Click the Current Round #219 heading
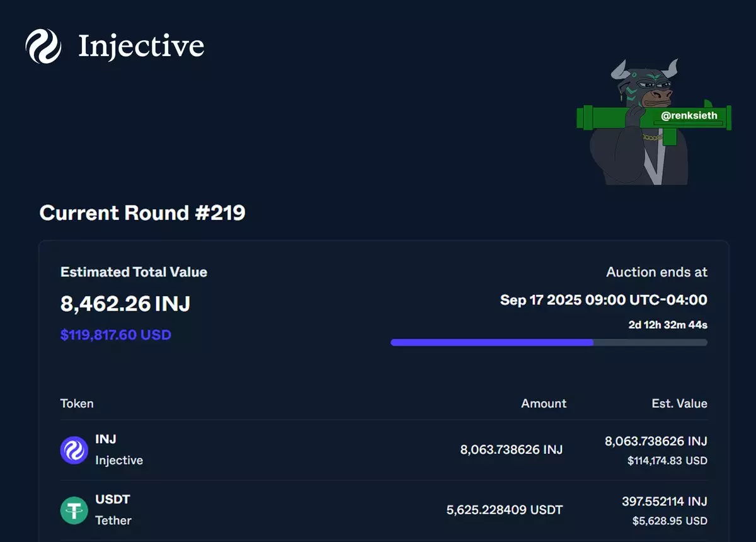This screenshot has height=542, width=756. click(x=142, y=212)
